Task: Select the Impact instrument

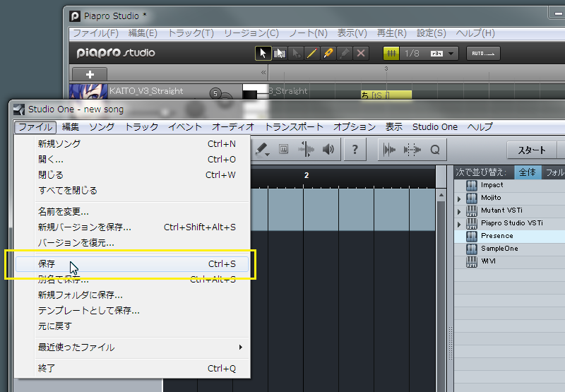Action: [x=492, y=185]
